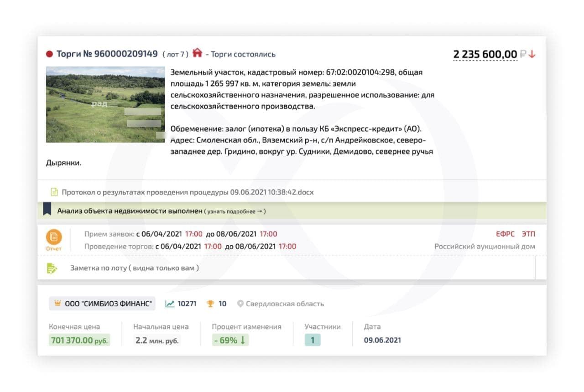Click the green note-edit icon
584x392 pixels.
52,268
